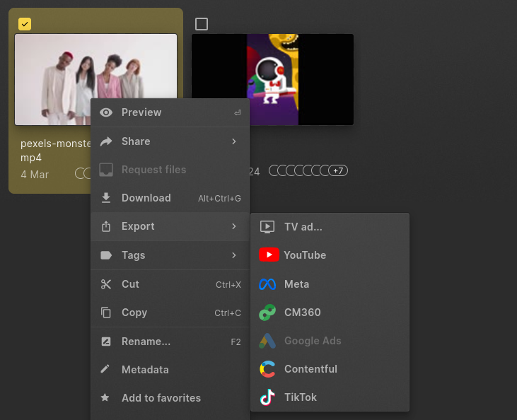
Task: Export the video to CM360
Action: (330, 313)
